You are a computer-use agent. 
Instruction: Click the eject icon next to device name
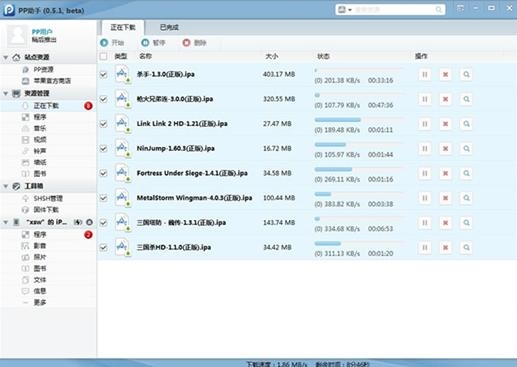pyautogui.click(x=89, y=222)
